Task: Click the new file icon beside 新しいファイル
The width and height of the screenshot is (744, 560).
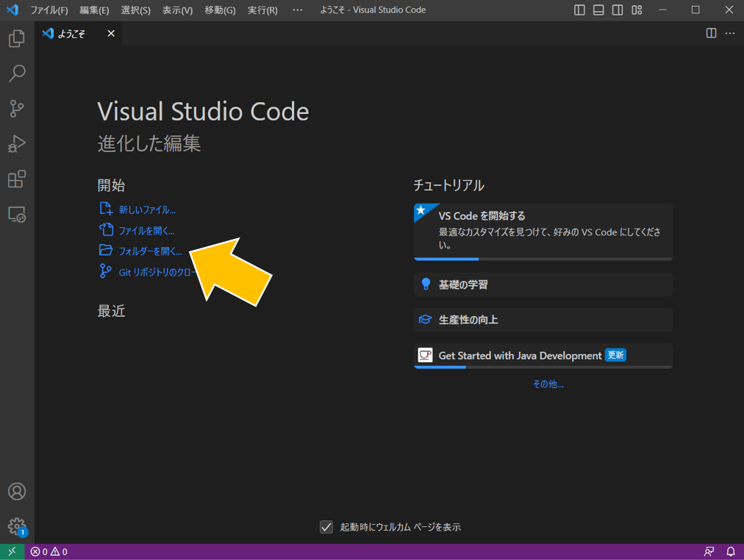Action: [x=106, y=209]
